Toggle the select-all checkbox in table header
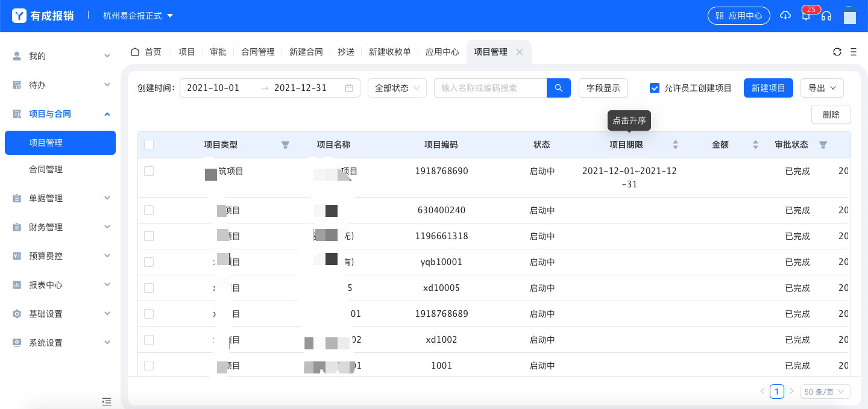Screen dimensions: 868x409 pyautogui.click(x=149, y=145)
